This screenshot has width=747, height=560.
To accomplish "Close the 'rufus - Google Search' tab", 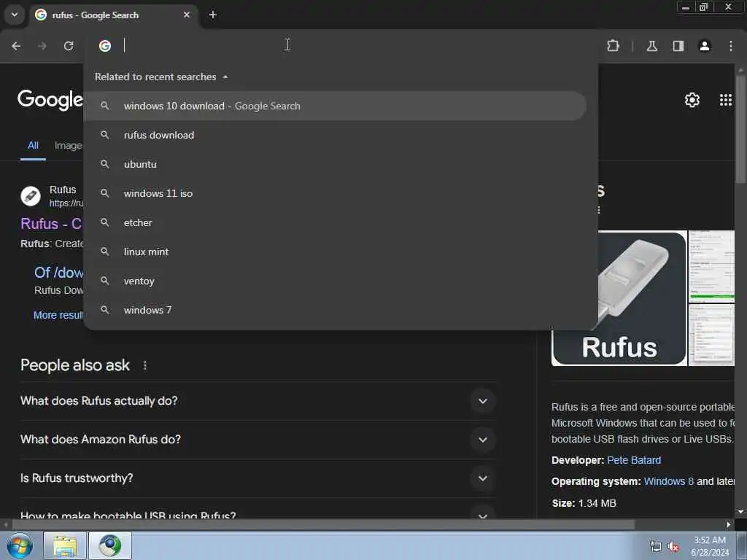I will (187, 15).
